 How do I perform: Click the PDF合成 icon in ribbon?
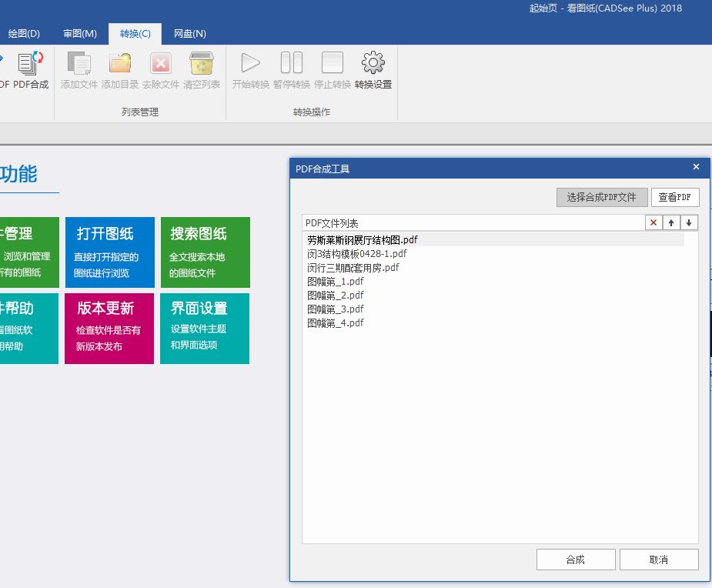(31, 70)
